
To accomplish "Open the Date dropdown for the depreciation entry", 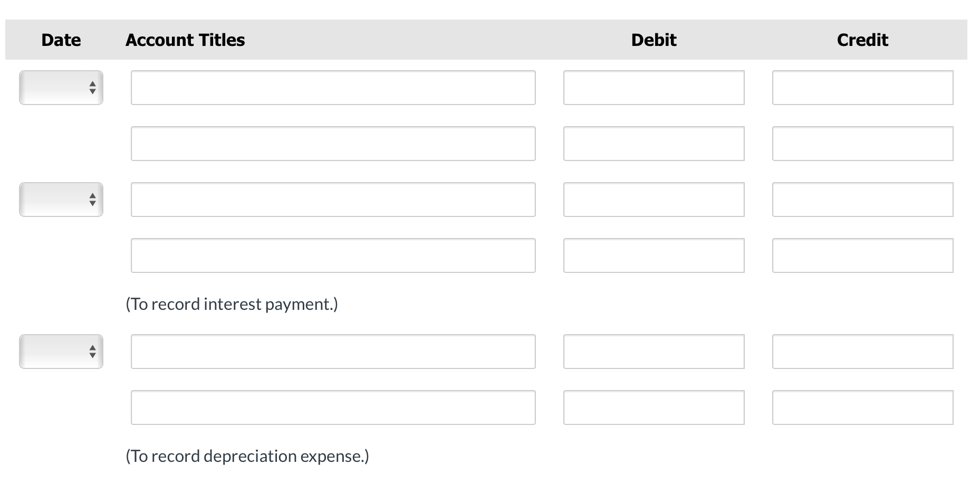I will (61, 352).
